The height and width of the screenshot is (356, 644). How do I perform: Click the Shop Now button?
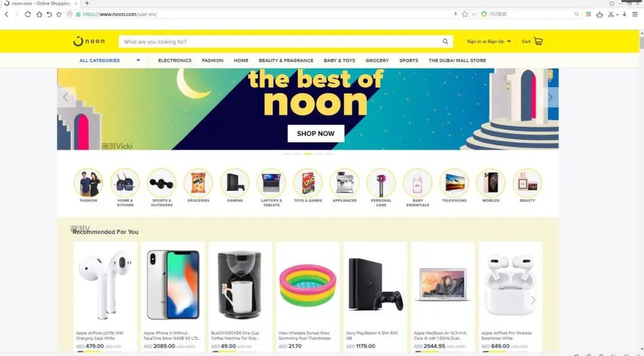315,134
